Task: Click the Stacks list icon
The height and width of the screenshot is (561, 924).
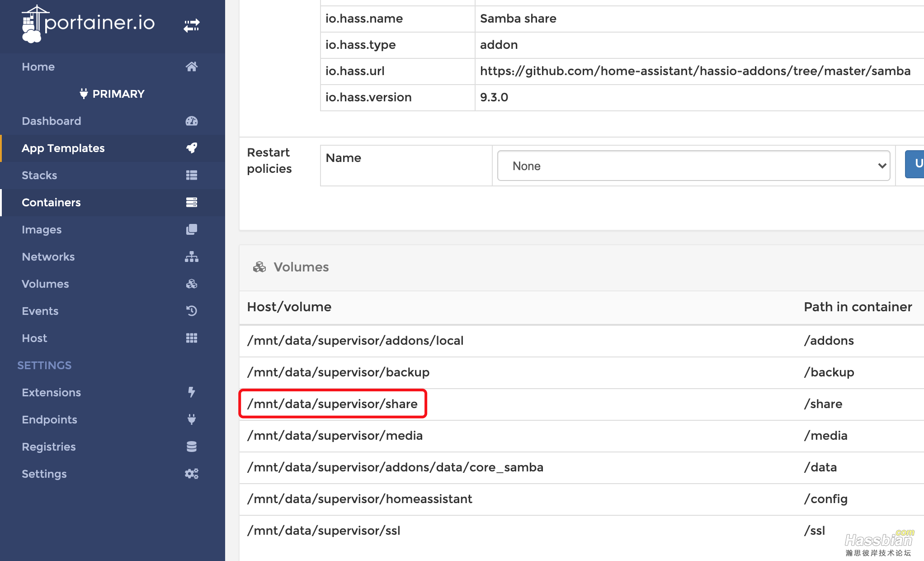Action: (191, 176)
